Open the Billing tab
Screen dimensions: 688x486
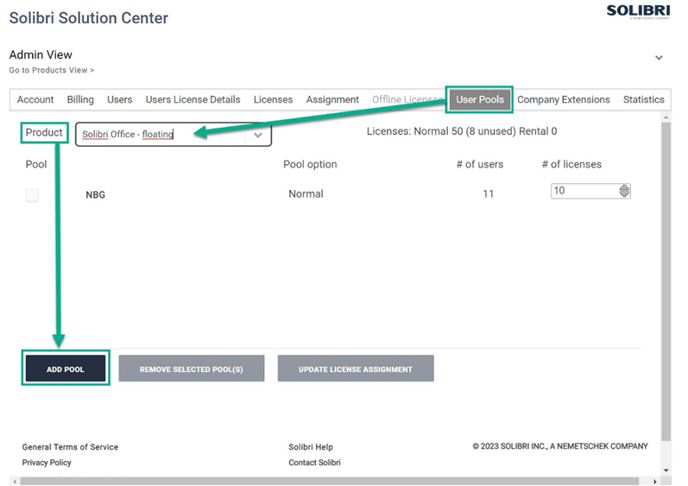[x=80, y=100]
